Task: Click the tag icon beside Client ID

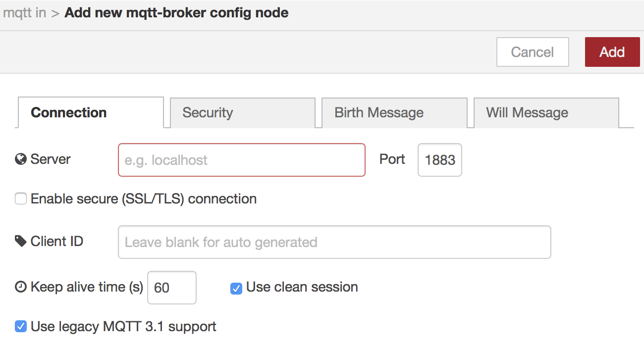Action: [21, 242]
